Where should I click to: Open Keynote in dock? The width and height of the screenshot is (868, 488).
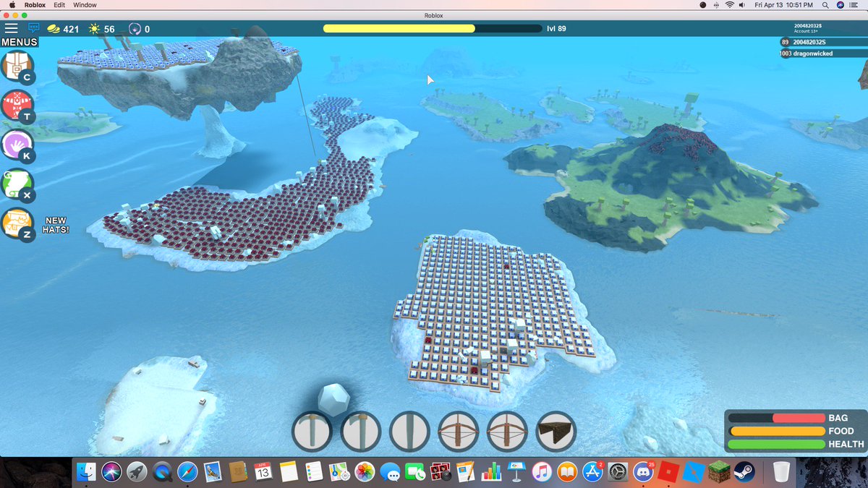tap(516, 472)
